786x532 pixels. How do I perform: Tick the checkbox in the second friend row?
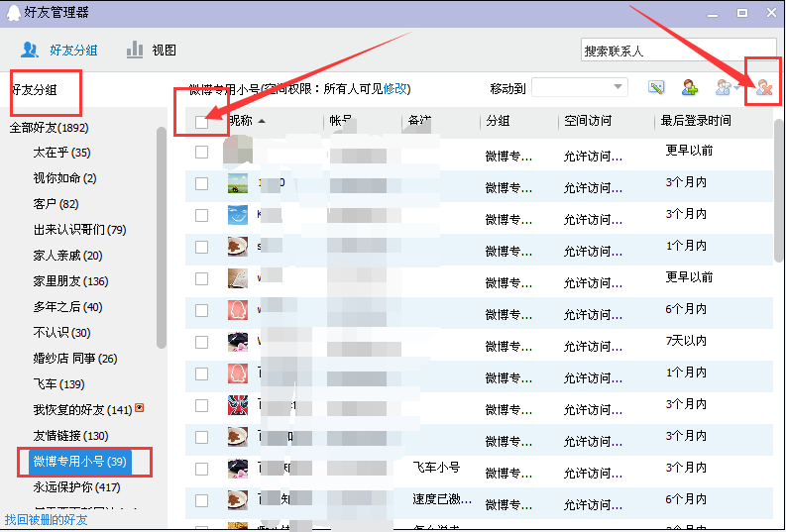click(x=202, y=183)
